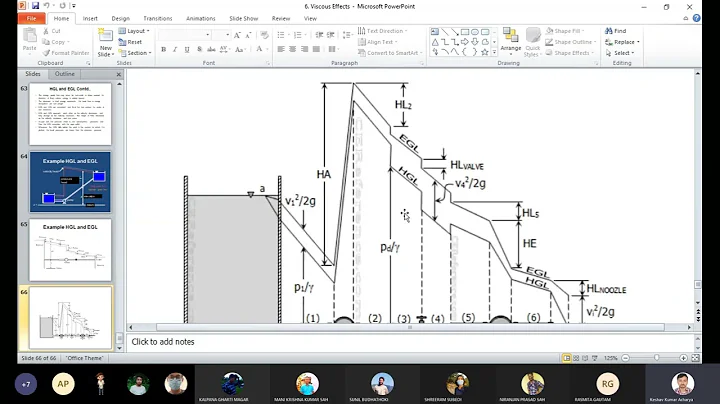Viewport: 720px width, 404px height.
Task: Show the +7 more participants
Action: (26, 384)
